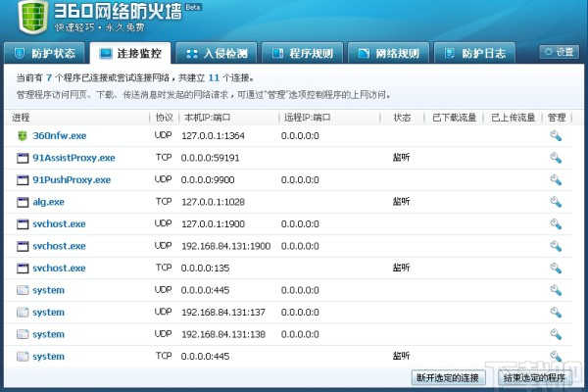Click the UDP protocol cell of 360nfw.exe
Screen dimensions: 588x392
pyautogui.click(x=163, y=135)
